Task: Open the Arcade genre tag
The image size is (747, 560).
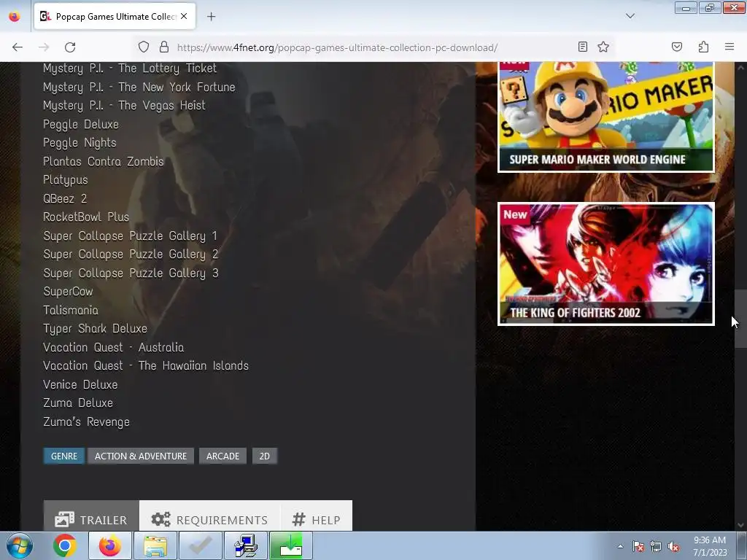Action: pyautogui.click(x=222, y=456)
